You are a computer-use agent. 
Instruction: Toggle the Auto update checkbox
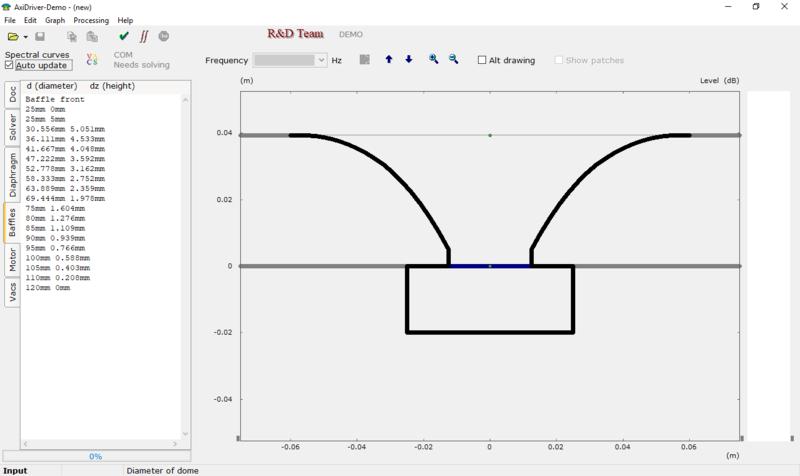click(9, 65)
